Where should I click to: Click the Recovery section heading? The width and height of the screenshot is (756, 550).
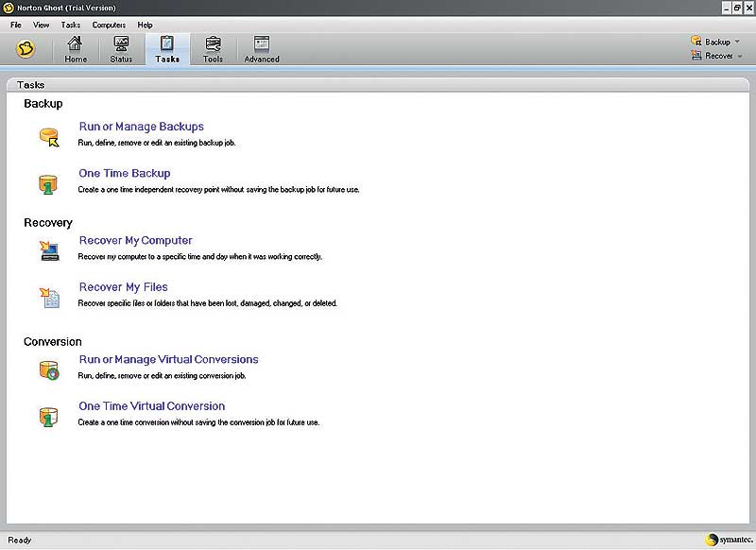pyautogui.click(x=48, y=223)
